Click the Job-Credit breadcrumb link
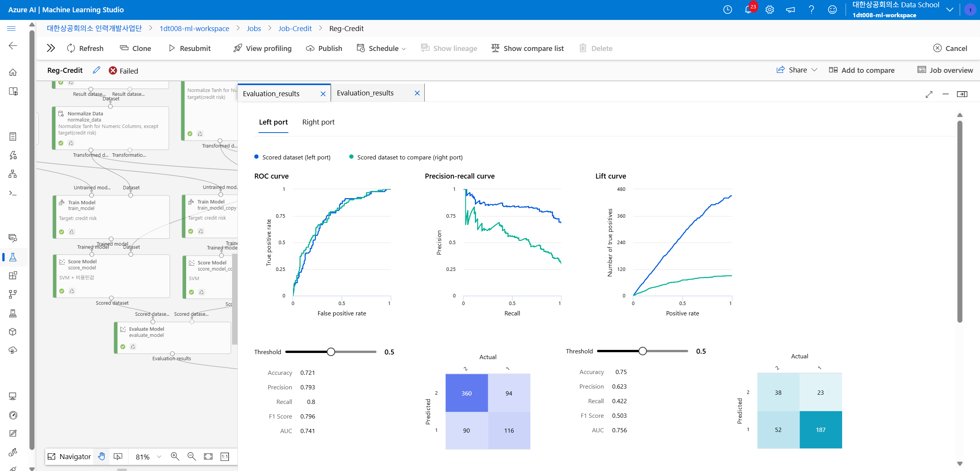The width and height of the screenshot is (980, 471). point(295,28)
